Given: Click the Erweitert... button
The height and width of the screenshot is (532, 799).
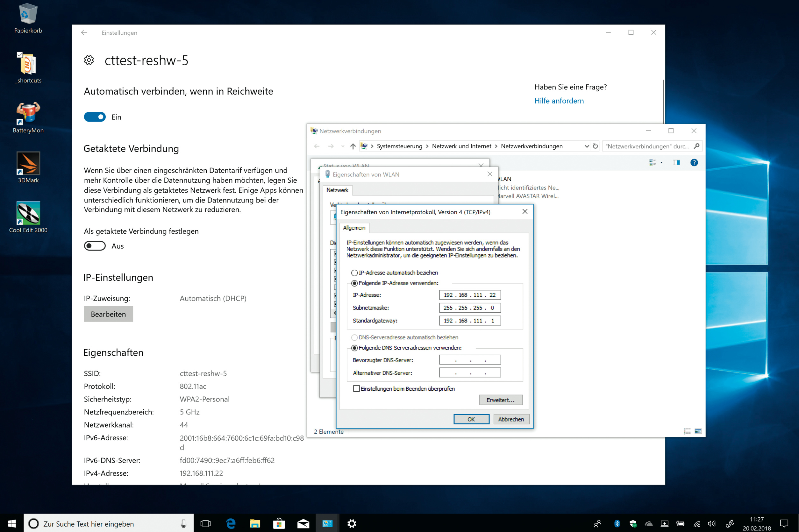Looking at the screenshot, I should coord(500,400).
